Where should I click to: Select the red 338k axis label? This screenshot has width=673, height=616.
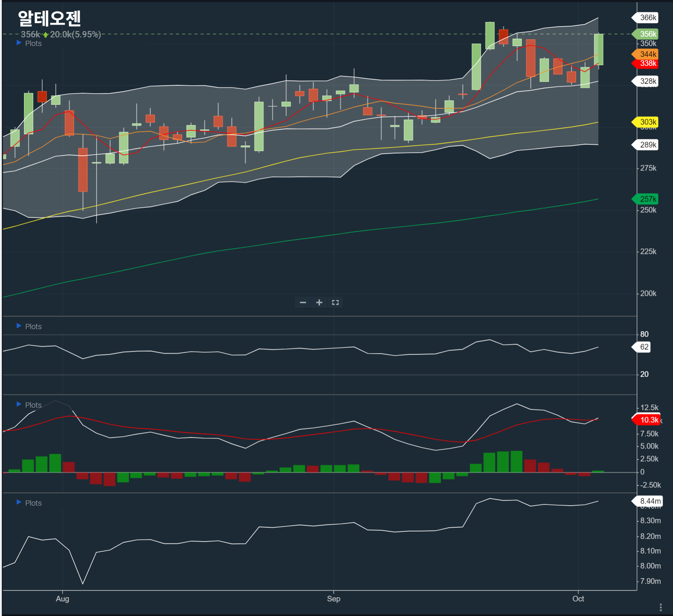(646, 63)
